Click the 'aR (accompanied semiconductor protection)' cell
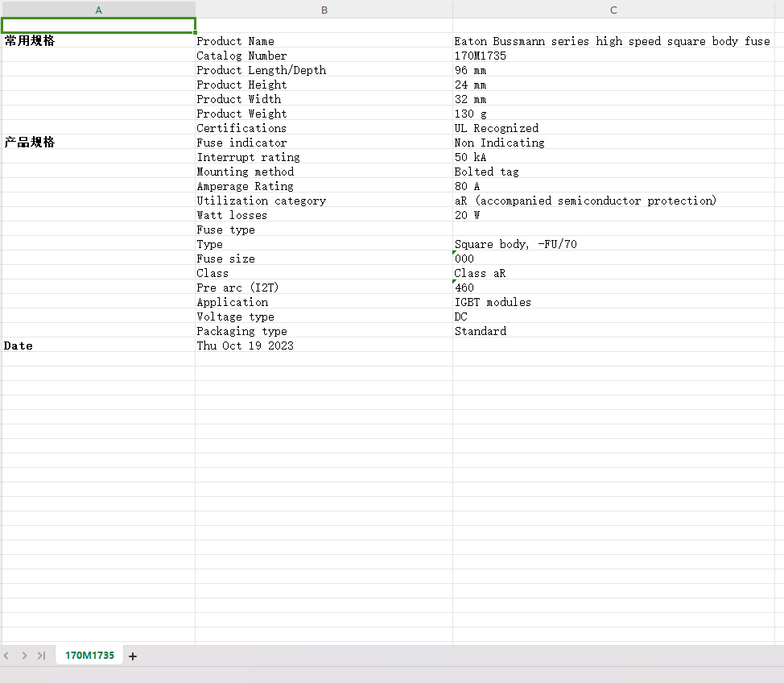The height and width of the screenshot is (683, 784). (613, 201)
